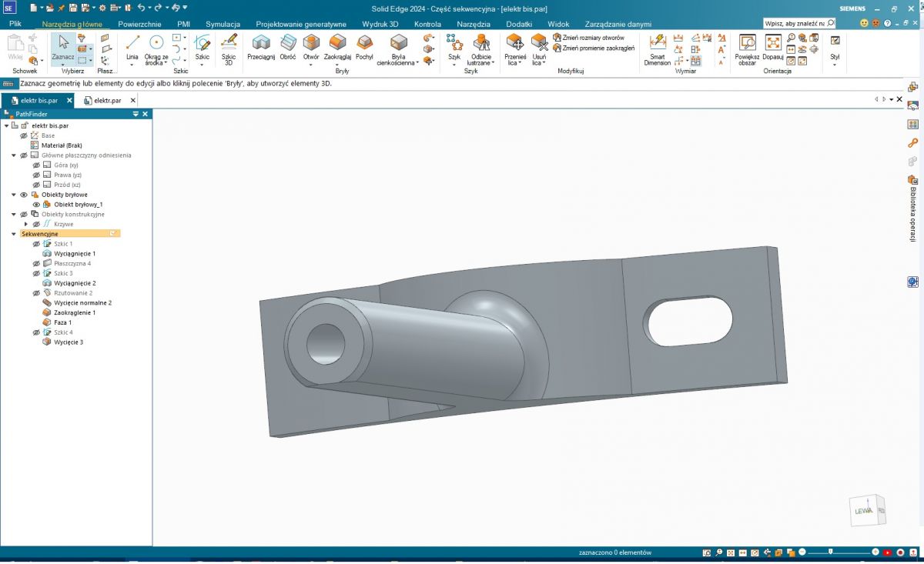Screen dimensions: 924x564
Task: Toggle visibility of Base coordinate system
Action: pyautogui.click(x=24, y=135)
